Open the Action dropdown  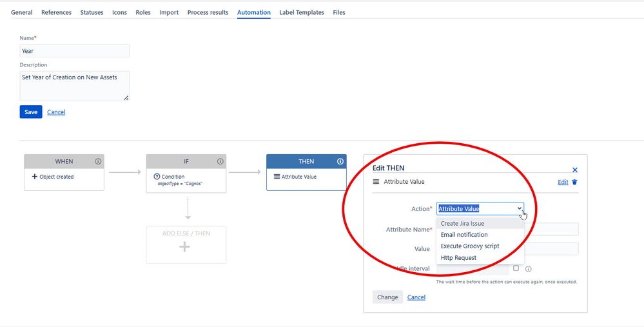480,209
